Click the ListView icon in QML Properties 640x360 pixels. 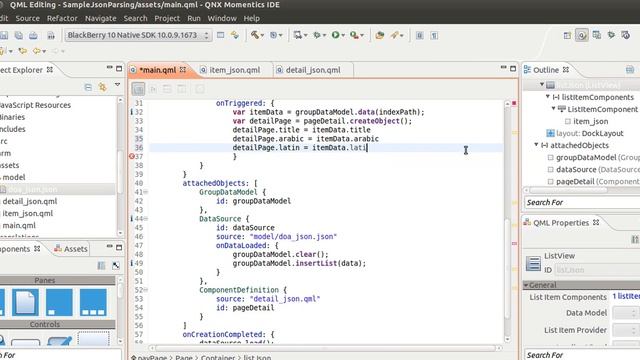(533, 263)
